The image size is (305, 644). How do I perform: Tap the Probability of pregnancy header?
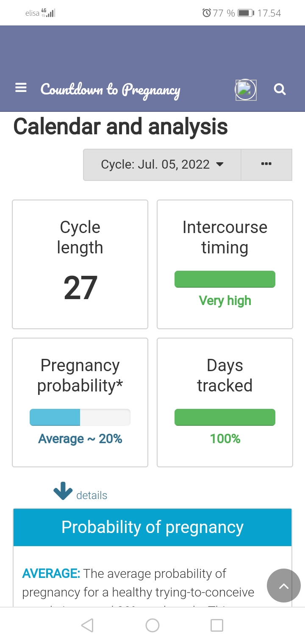point(152,527)
